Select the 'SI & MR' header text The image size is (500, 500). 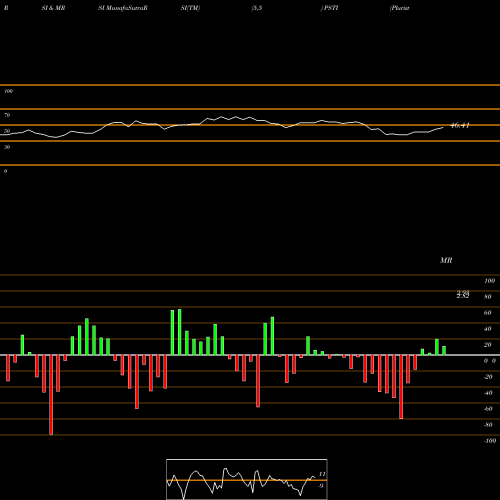53,8
